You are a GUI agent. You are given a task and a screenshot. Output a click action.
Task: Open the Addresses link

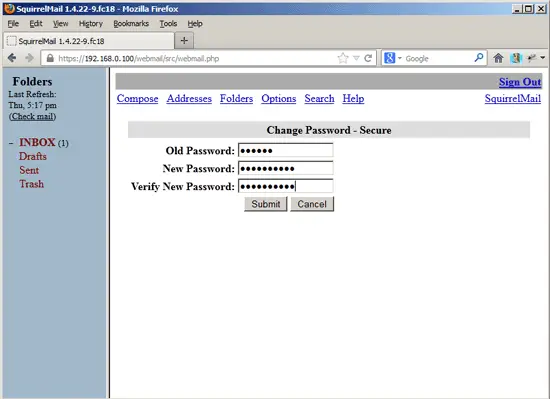(189, 99)
